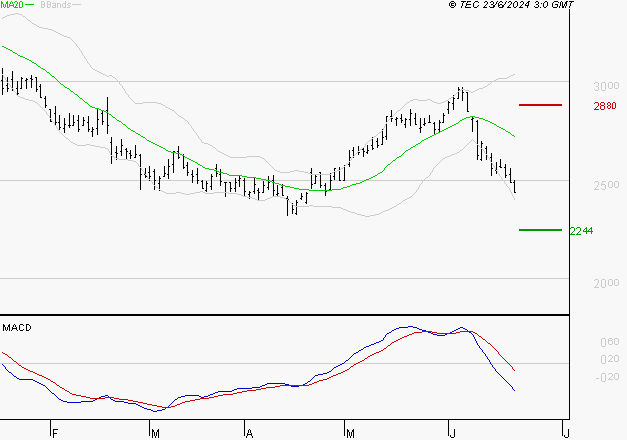This screenshot has height=440, width=627.
Task: Click the 3000 price axis label
Action: [606, 86]
